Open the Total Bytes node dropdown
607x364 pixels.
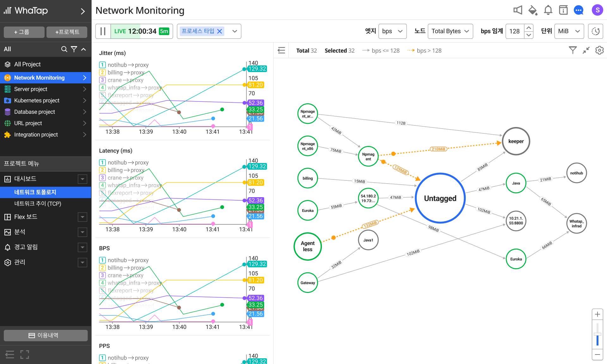450,31
